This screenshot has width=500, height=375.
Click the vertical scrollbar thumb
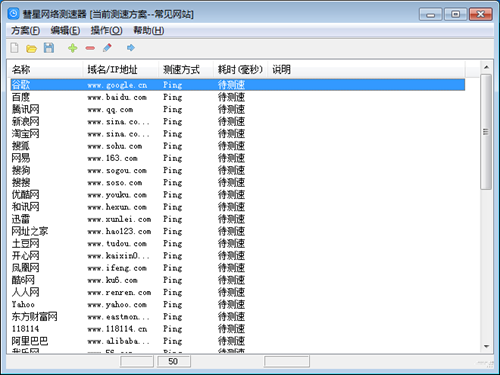point(486,132)
